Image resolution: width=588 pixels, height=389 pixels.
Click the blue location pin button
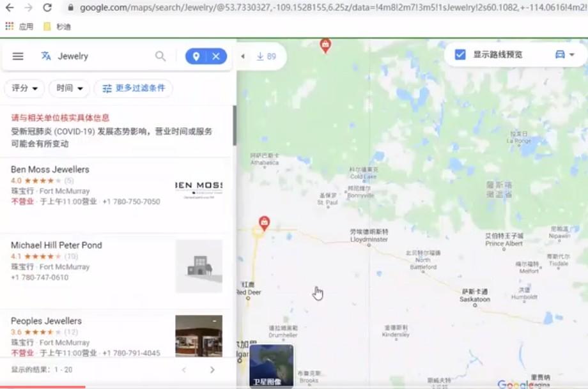coord(196,56)
